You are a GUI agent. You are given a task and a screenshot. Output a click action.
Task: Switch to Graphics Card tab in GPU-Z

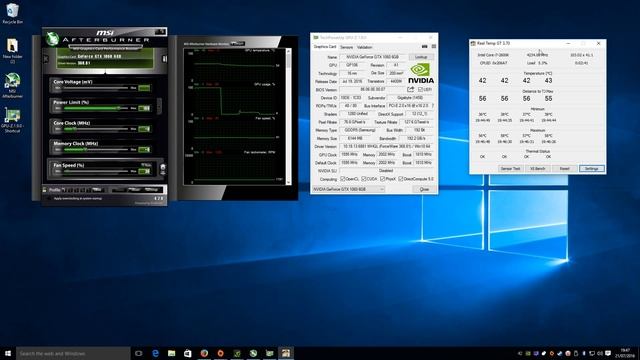(324, 47)
